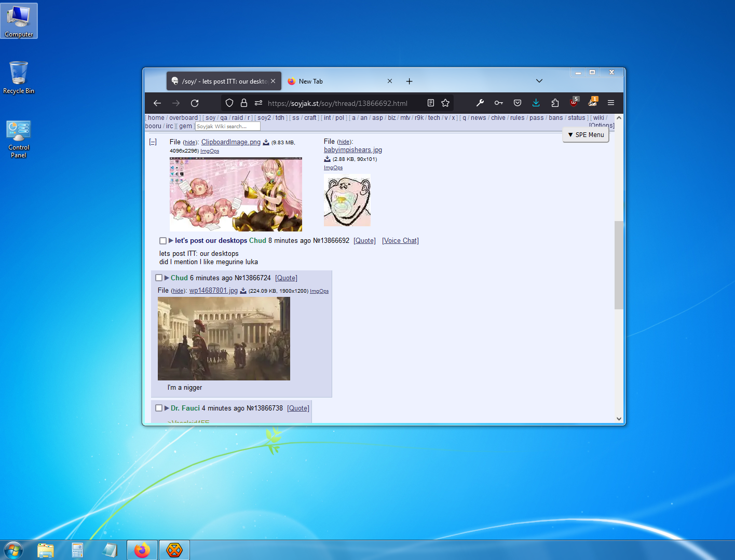Expand the SPE Menu dropdown
Image resolution: width=735 pixels, height=560 pixels.
[586, 135]
